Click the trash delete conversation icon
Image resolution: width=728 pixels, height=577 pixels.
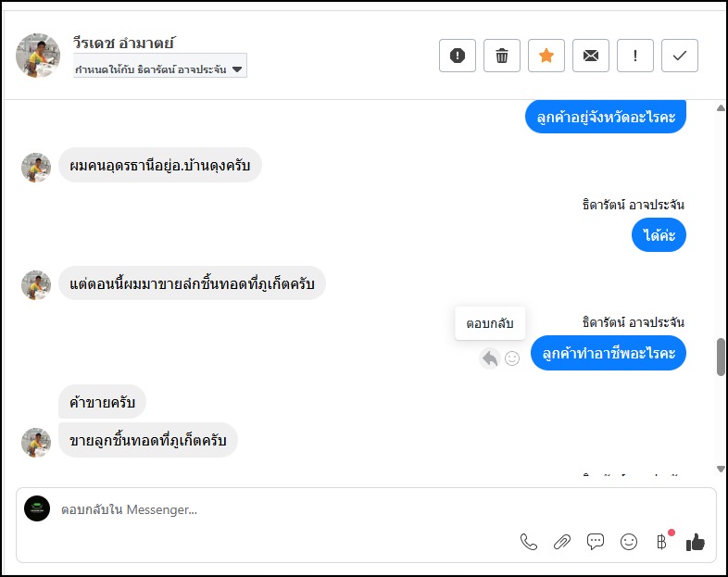(502, 56)
